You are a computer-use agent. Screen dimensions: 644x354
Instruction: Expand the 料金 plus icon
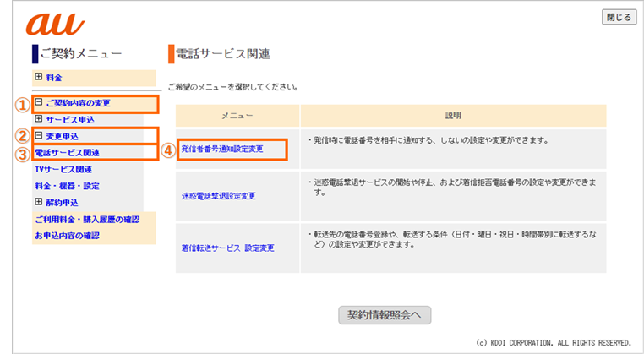click(39, 77)
